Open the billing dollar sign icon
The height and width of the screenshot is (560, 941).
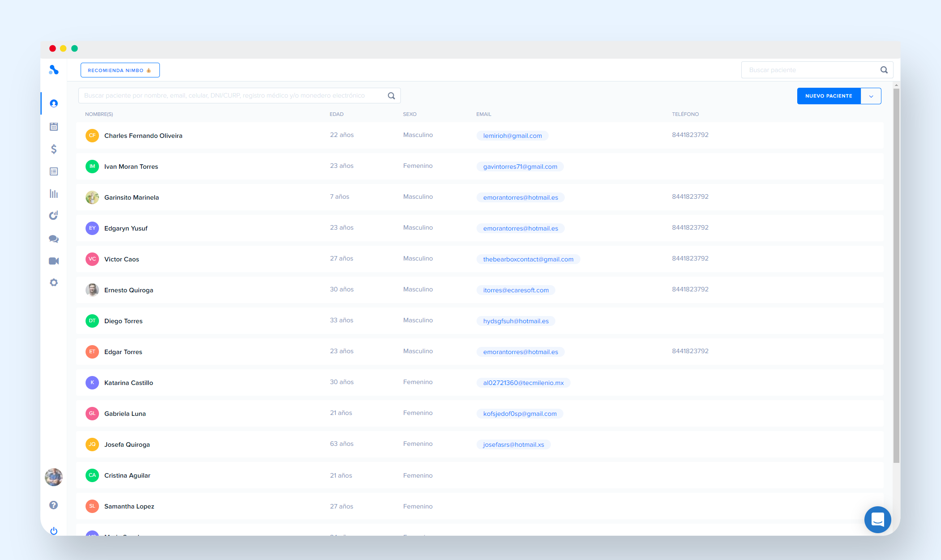[x=54, y=149]
